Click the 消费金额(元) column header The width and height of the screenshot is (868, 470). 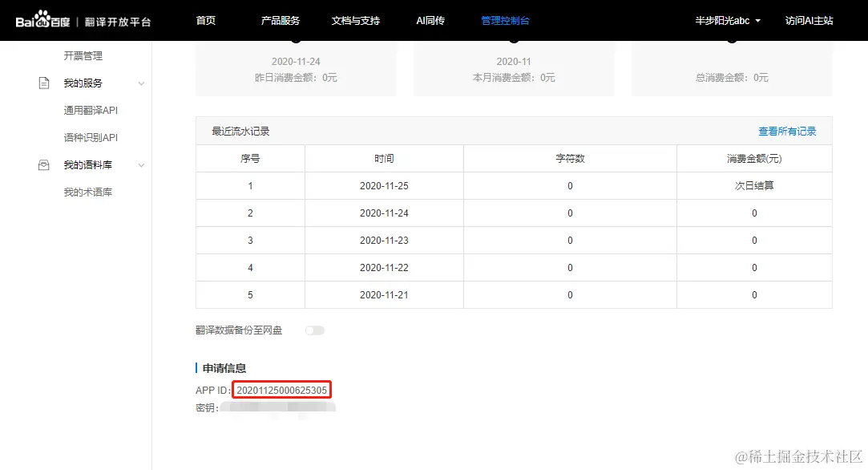coord(754,159)
